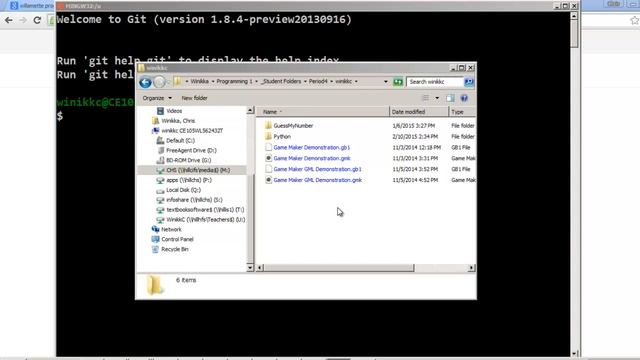Select infoshare (S:) network drive
This screenshot has height=360, width=640.
[194, 200]
